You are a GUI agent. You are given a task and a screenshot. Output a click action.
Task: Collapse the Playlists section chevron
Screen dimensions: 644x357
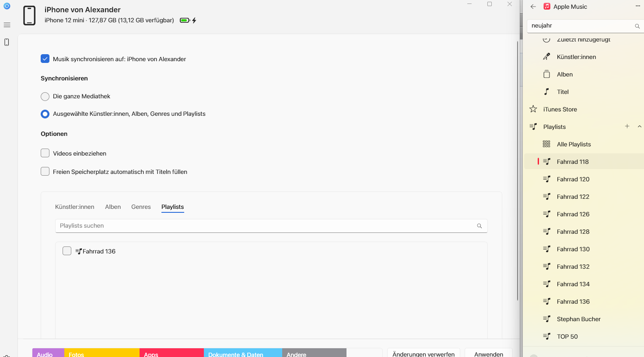pos(640,127)
